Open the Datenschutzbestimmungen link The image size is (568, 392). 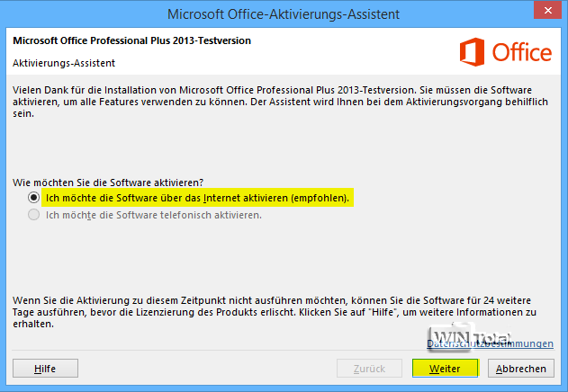coord(490,343)
